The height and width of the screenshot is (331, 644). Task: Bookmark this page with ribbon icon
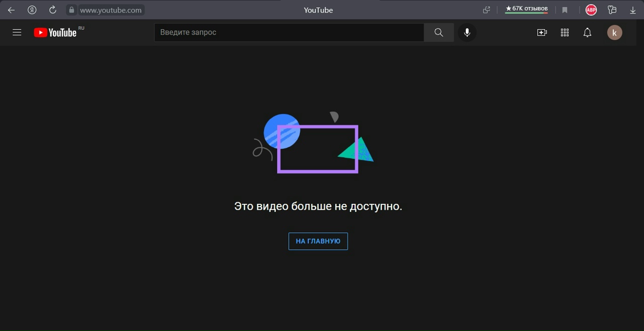point(565,10)
